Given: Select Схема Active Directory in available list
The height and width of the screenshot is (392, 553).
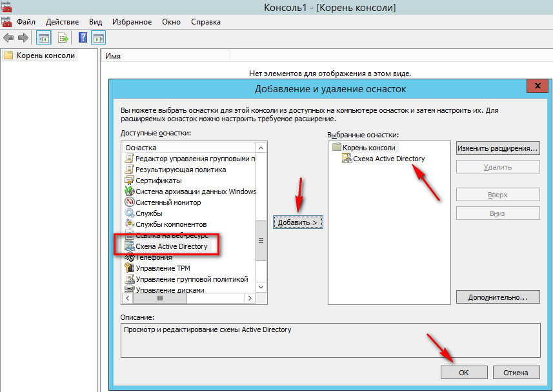Looking at the screenshot, I should point(172,246).
